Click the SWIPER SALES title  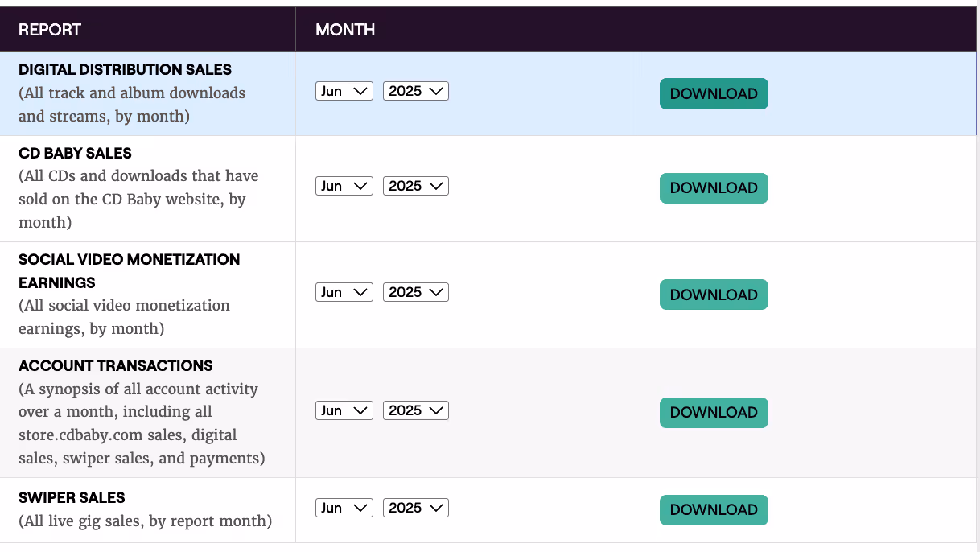click(72, 497)
